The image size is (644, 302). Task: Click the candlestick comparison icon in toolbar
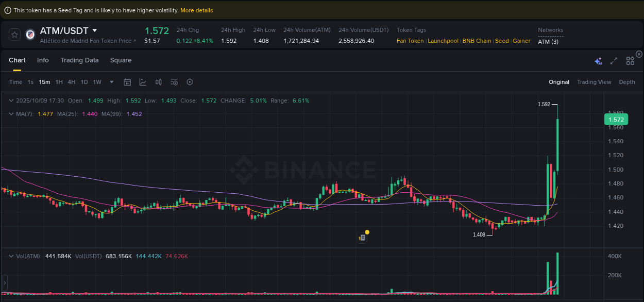158,82
